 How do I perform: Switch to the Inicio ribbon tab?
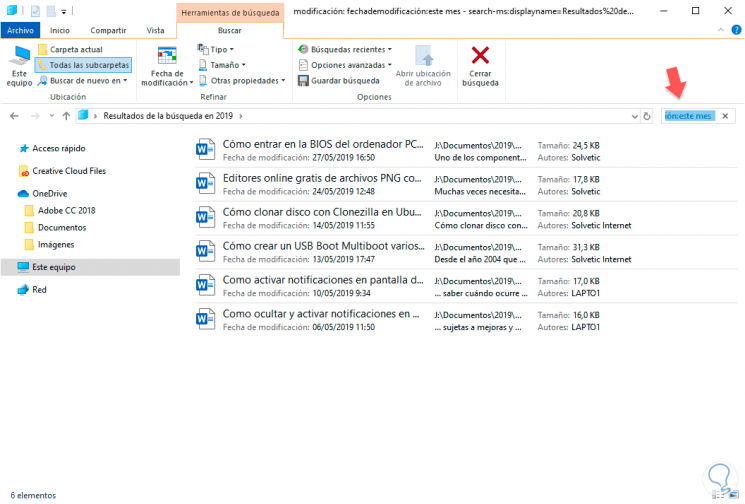[60, 30]
